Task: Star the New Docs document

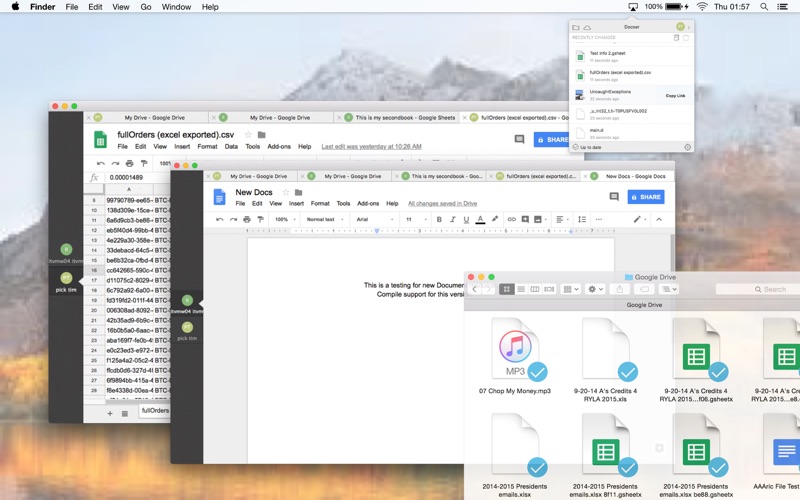Action: point(286,192)
